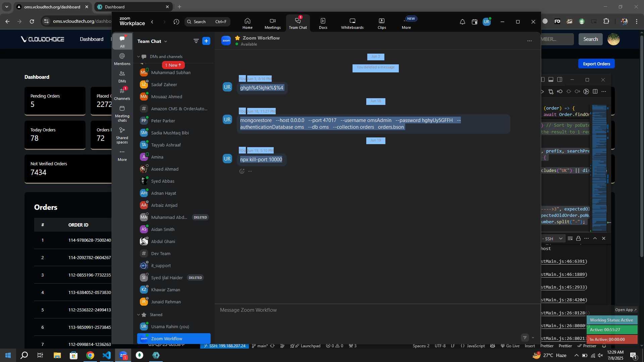Open Meeting chats in sidebar
This screenshot has width=644, height=362.
(x=122, y=114)
